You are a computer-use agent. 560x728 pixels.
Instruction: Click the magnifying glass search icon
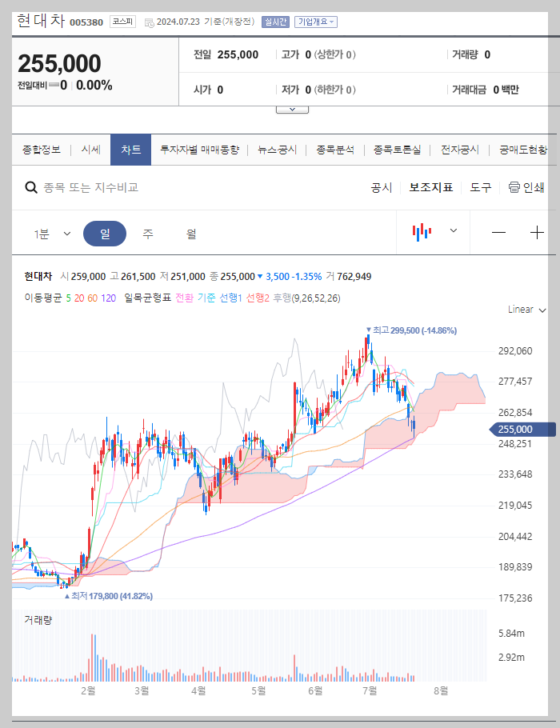30,186
